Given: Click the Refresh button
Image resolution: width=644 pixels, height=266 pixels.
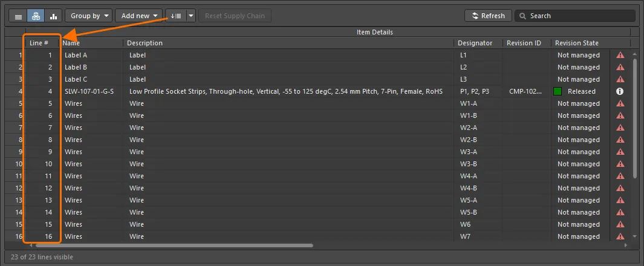Looking at the screenshot, I should [489, 16].
